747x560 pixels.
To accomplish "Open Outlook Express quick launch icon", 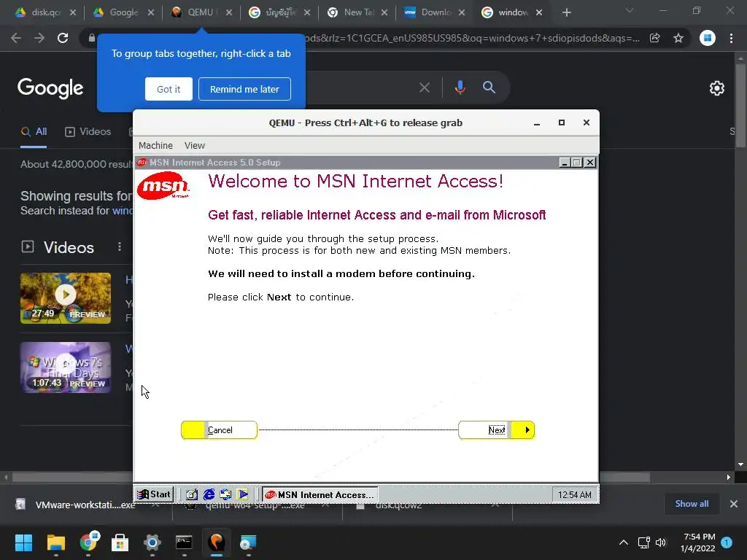I will pyautogui.click(x=225, y=494).
